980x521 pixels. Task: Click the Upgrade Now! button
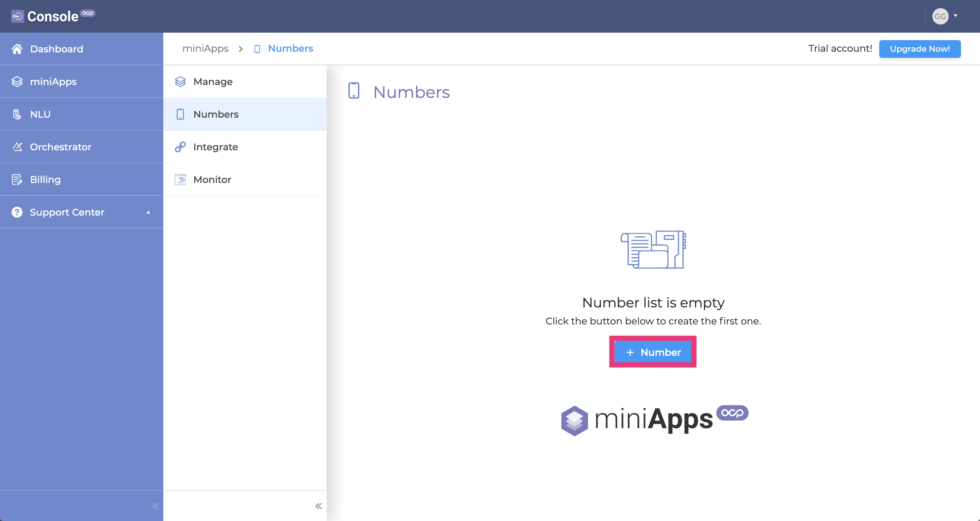coord(919,49)
